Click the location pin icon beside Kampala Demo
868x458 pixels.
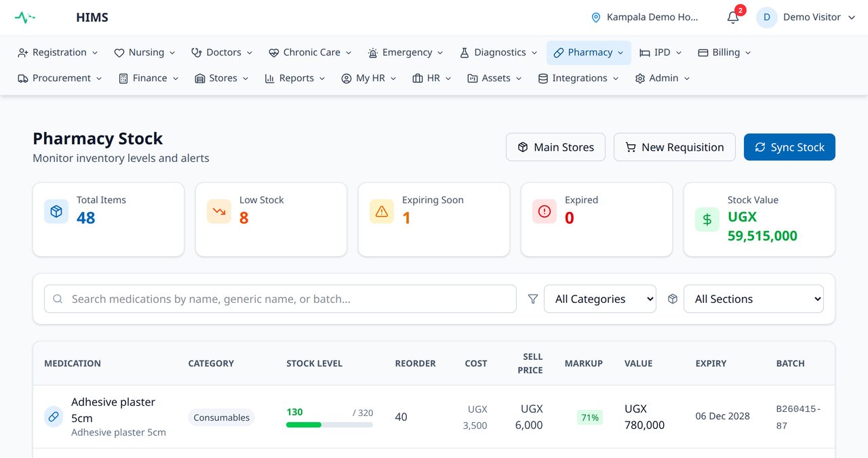(x=596, y=18)
